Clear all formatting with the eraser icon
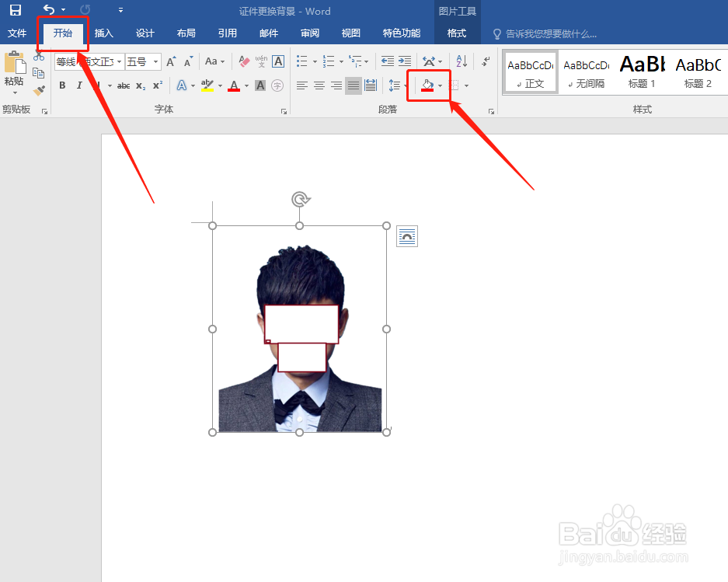 tap(244, 61)
